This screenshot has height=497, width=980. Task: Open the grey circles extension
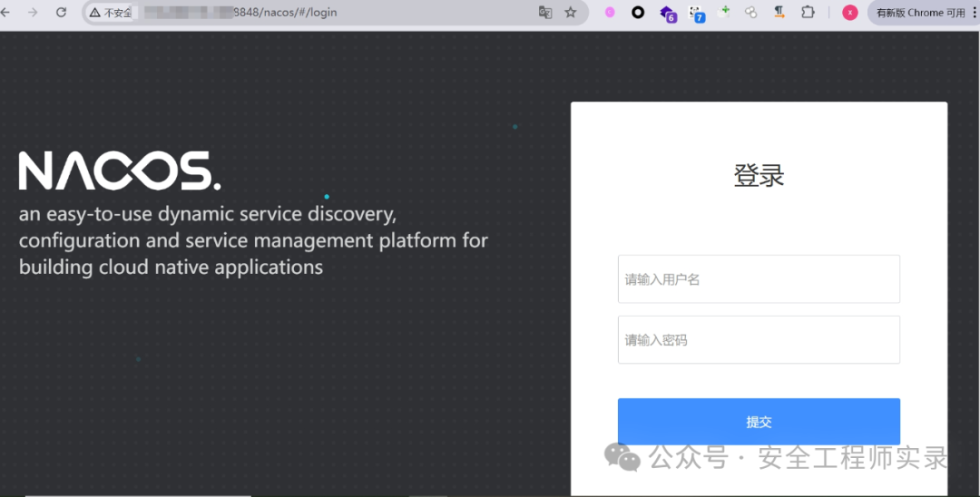[x=750, y=13]
